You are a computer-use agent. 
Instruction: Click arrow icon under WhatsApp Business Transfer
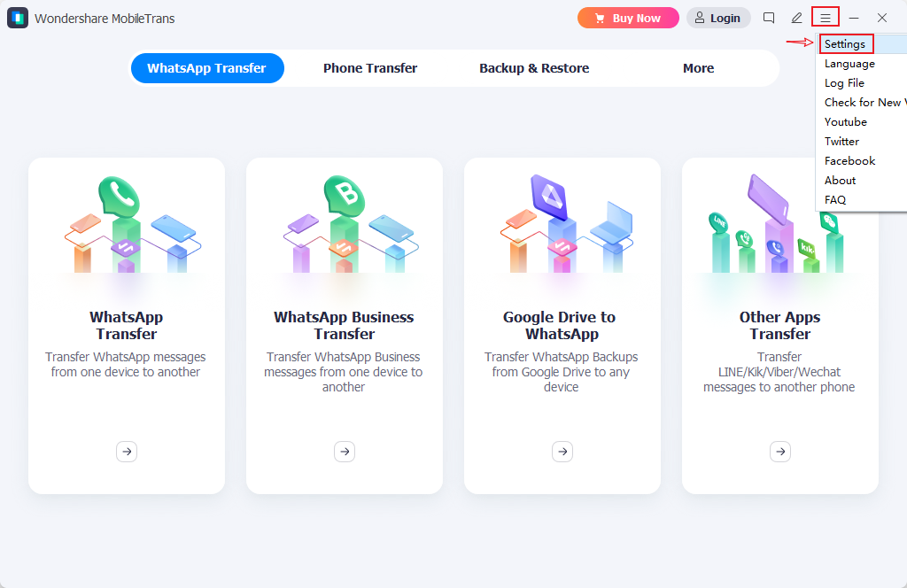point(345,452)
